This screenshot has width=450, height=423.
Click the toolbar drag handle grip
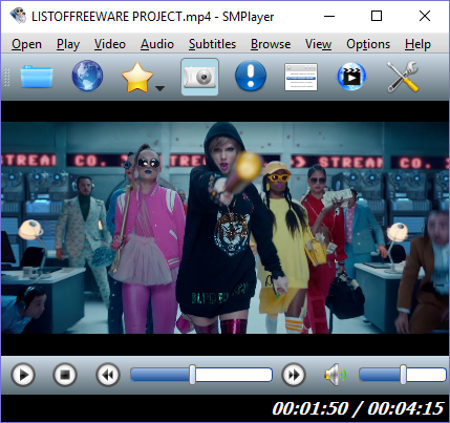pyautogui.click(x=7, y=77)
